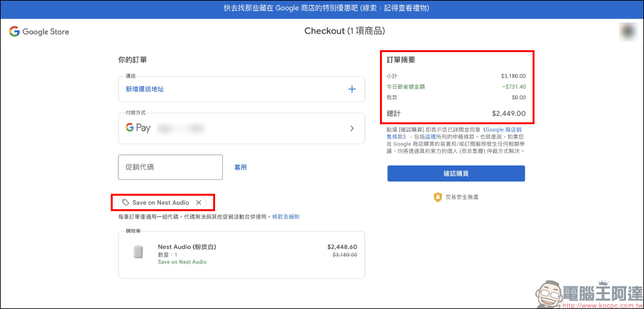Click the 總計 $2,449.00 total amount
The height and width of the screenshot is (309, 644).
click(x=509, y=114)
